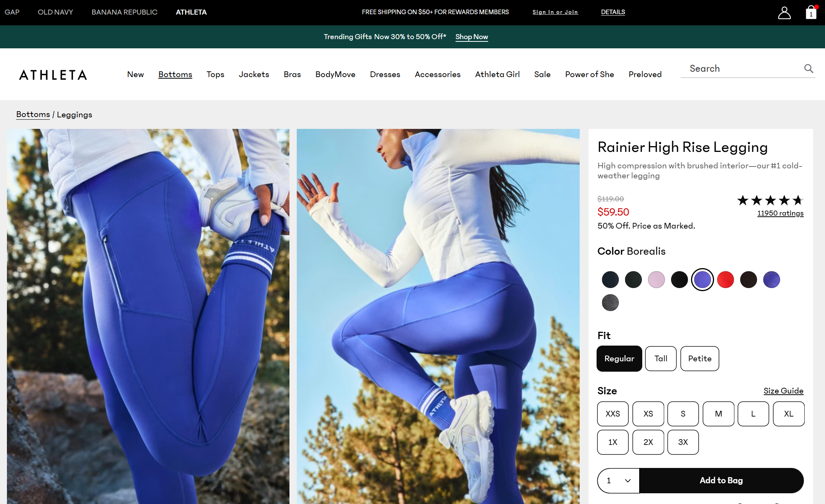Select the light pink color swatch

pyautogui.click(x=656, y=280)
